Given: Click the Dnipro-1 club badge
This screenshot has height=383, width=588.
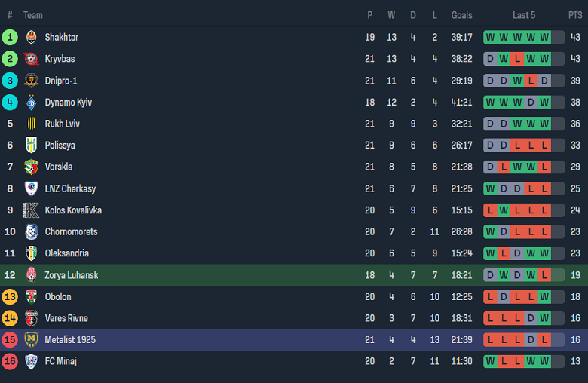Looking at the screenshot, I should pos(31,81).
